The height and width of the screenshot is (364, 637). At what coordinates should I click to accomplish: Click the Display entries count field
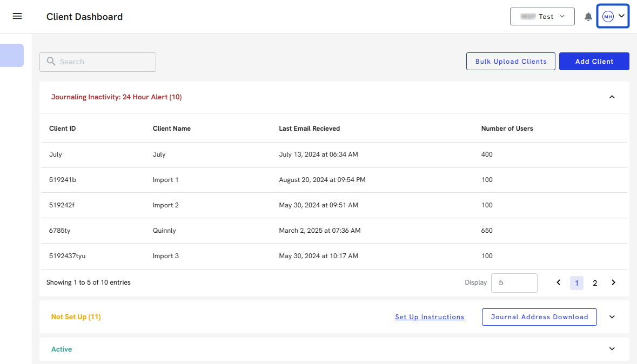[514, 282]
